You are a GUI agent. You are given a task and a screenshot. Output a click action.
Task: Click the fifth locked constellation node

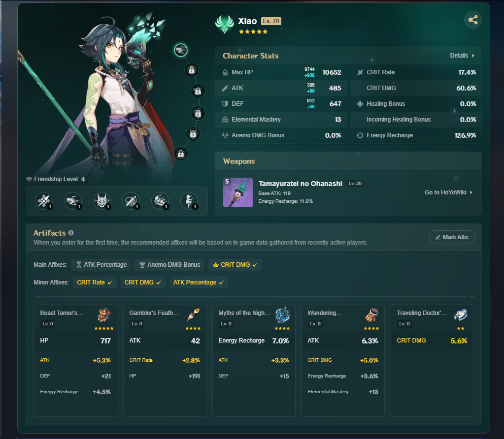pos(193,134)
